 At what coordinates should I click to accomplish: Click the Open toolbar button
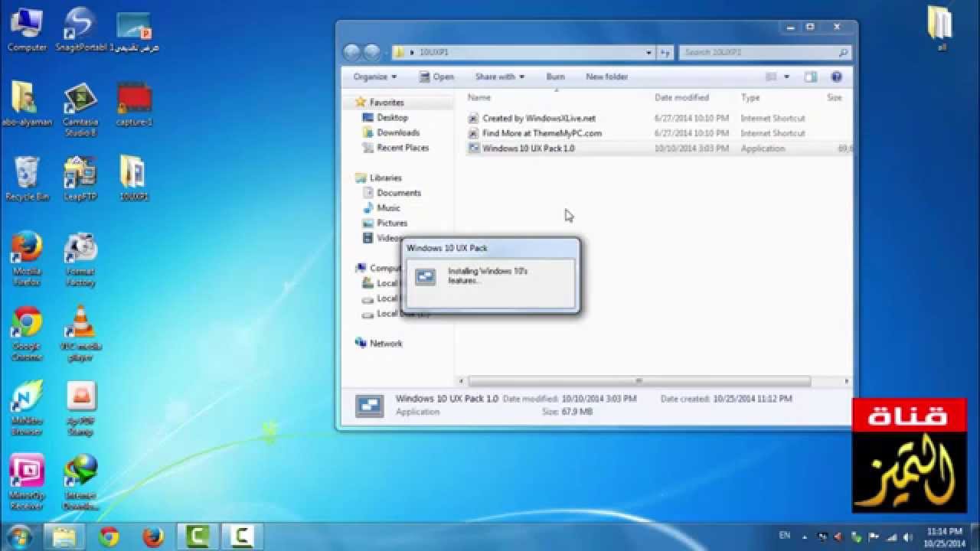pos(436,77)
